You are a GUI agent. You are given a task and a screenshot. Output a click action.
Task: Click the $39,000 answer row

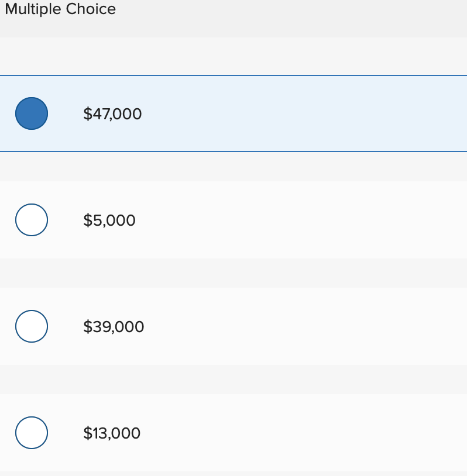pyautogui.click(x=234, y=326)
